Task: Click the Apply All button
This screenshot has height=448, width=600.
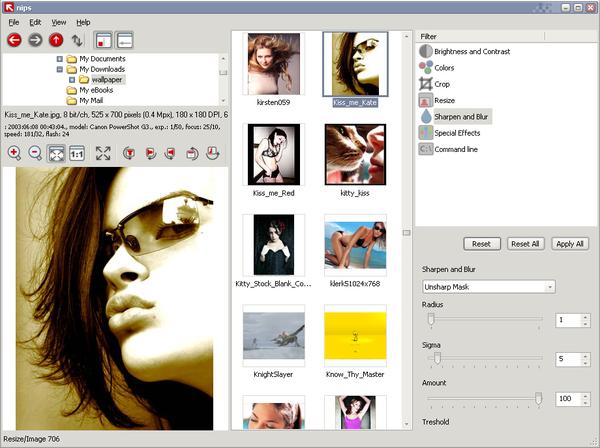Action: click(570, 244)
